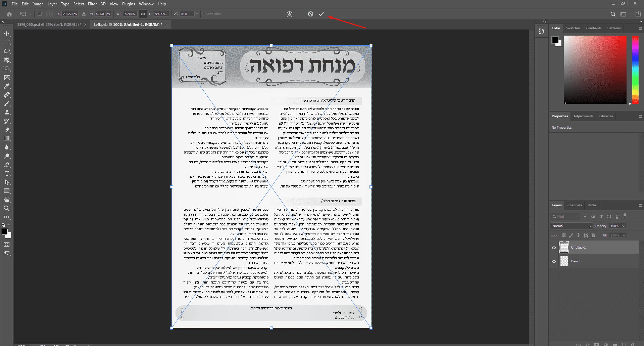Toggle layer filtering on or off
Image resolution: width=644 pixels, height=346 pixels.
click(x=625, y=215)
